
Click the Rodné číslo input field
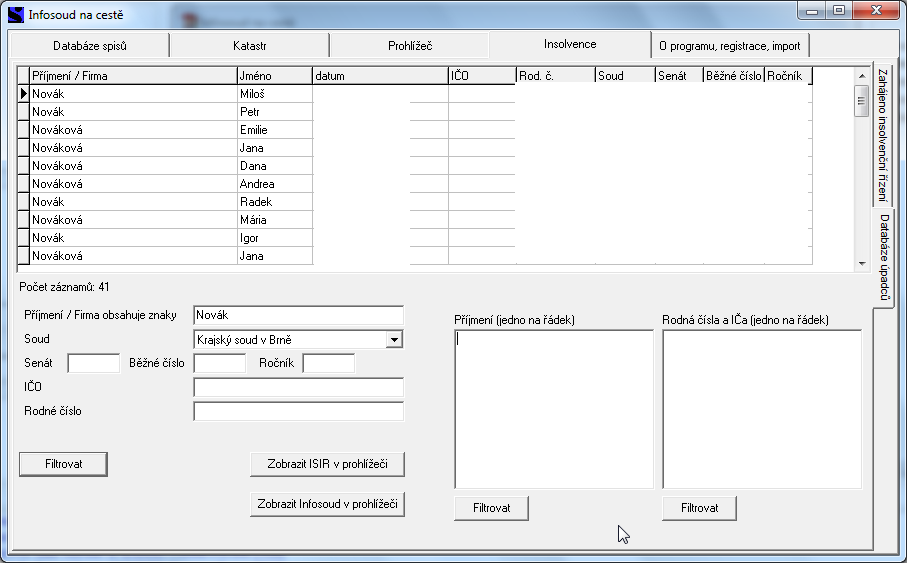[x=298, y=411]
